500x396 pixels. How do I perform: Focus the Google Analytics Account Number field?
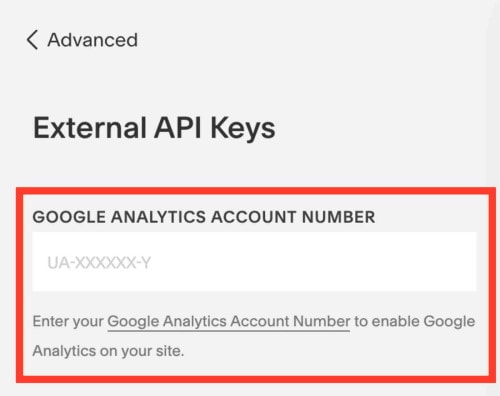point(254,262)
